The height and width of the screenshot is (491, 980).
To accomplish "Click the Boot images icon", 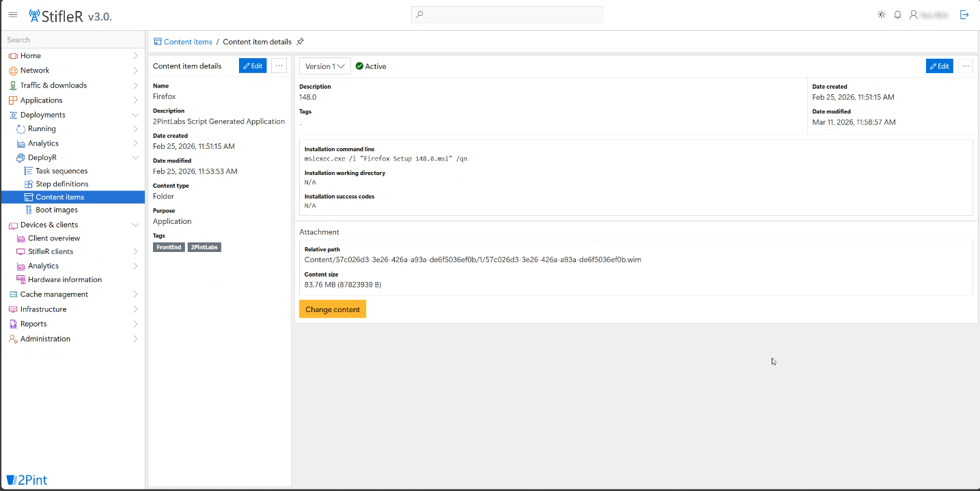I will click(x=29, y=210).
